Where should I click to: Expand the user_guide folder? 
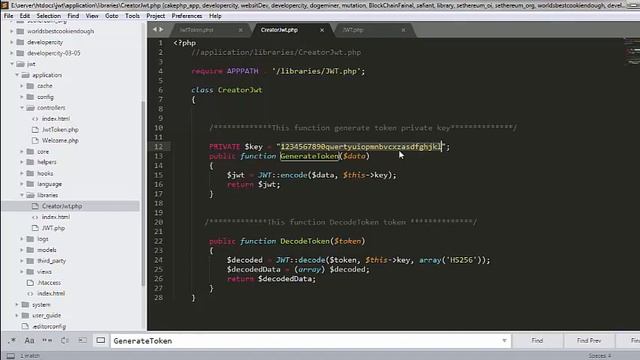[x=17, y=316]
